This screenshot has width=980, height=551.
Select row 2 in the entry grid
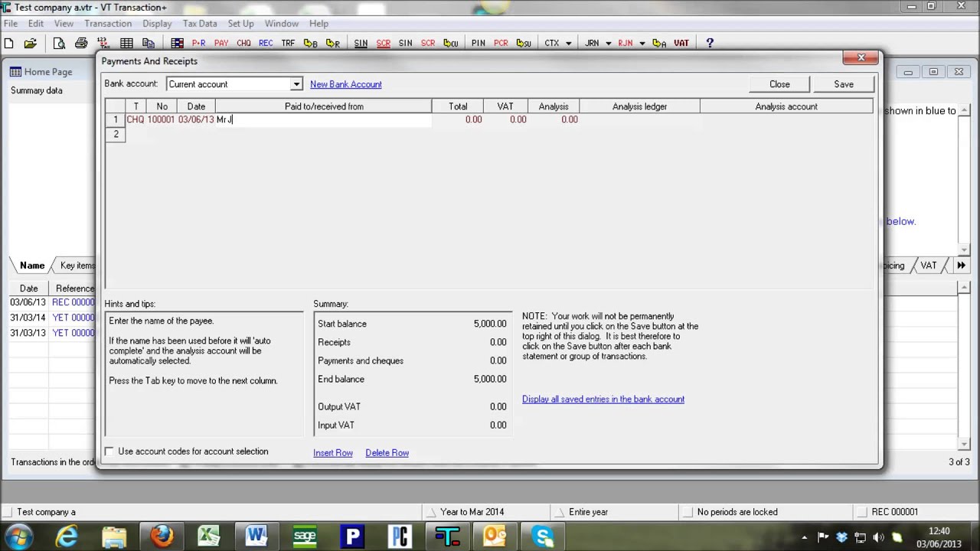[x=116, y=135]
